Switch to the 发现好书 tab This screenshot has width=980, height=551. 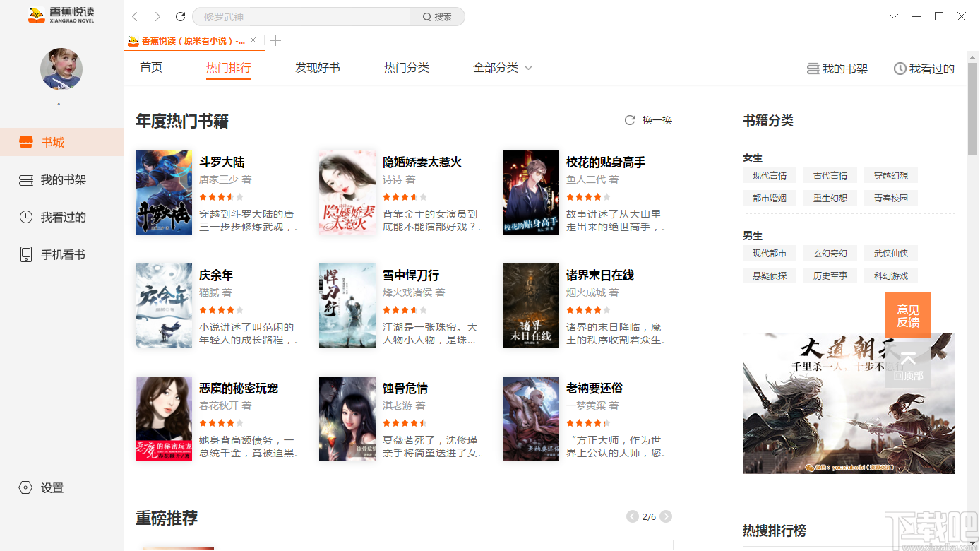coord(318,68)
